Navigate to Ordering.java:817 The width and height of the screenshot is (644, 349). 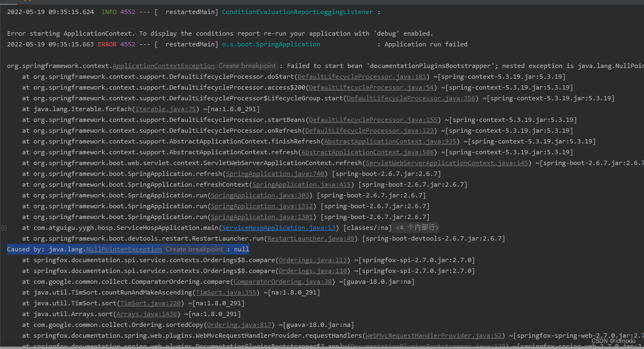[x=238, y=325]
